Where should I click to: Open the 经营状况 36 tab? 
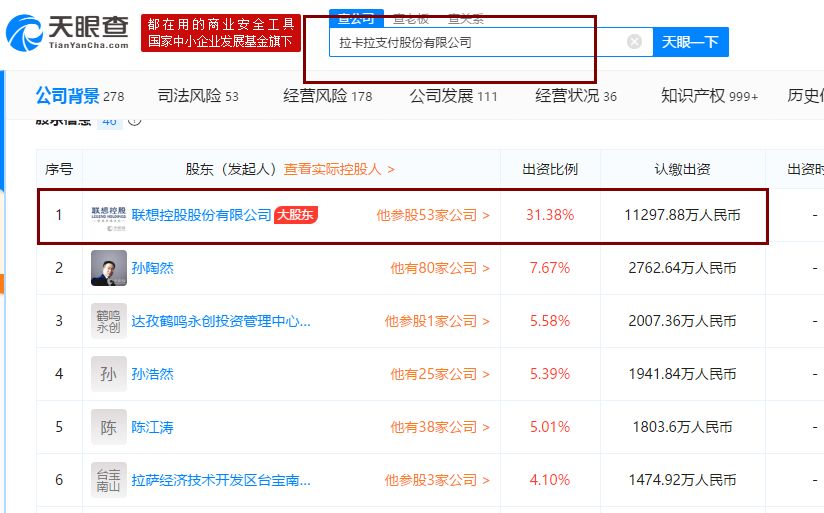pos(576,96)
